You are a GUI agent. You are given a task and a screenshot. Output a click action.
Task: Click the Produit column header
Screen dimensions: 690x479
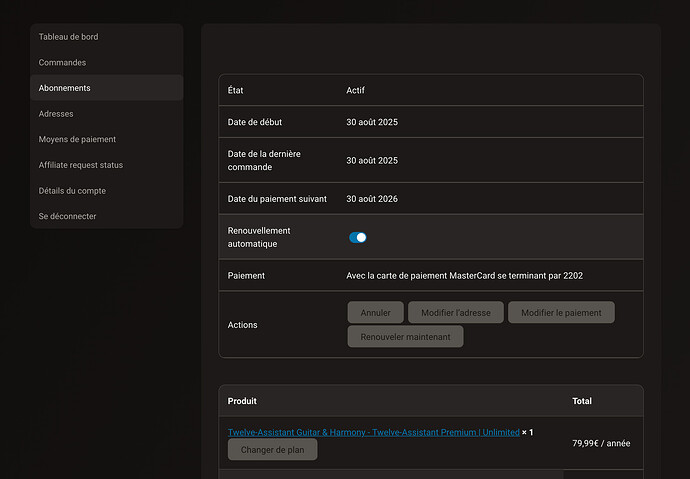point(242,401)
